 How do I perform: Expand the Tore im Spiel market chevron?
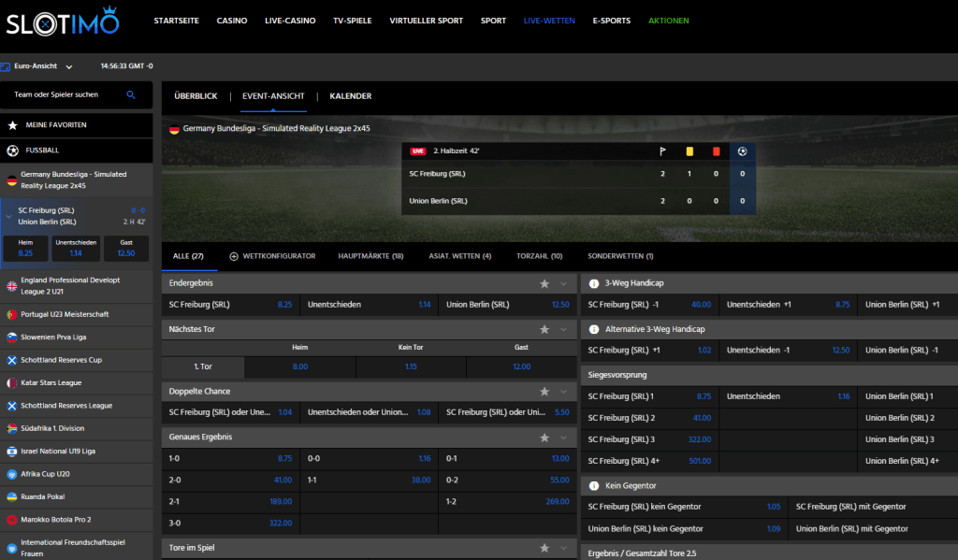pos(564,548)
